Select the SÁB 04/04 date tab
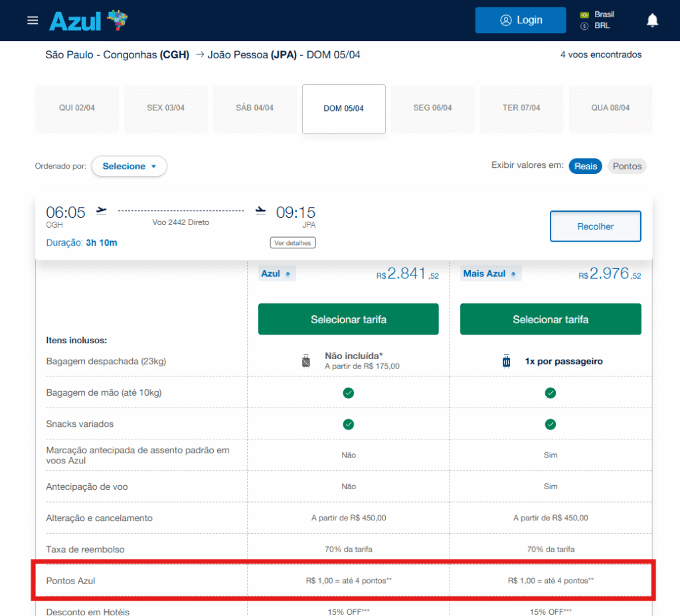 point(254,108)
